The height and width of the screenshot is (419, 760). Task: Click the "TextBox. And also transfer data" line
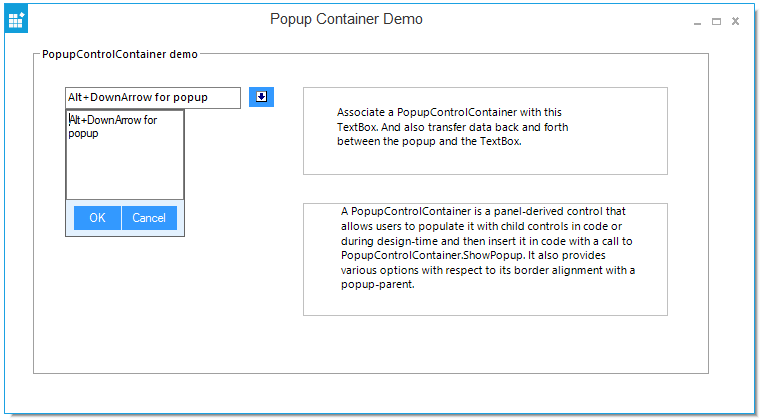[x=453, y=127]
